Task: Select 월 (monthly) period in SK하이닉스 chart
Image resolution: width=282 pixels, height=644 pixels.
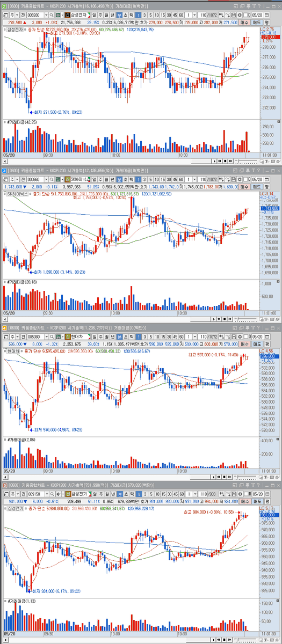Action: pyautogui.click(x=106, y=179)
